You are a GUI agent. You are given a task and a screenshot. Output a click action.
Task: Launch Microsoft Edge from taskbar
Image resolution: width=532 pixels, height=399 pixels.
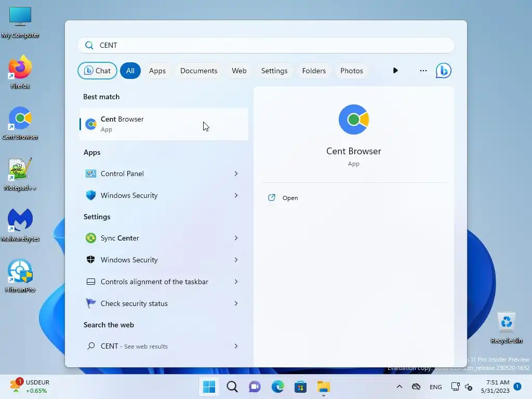277,387
